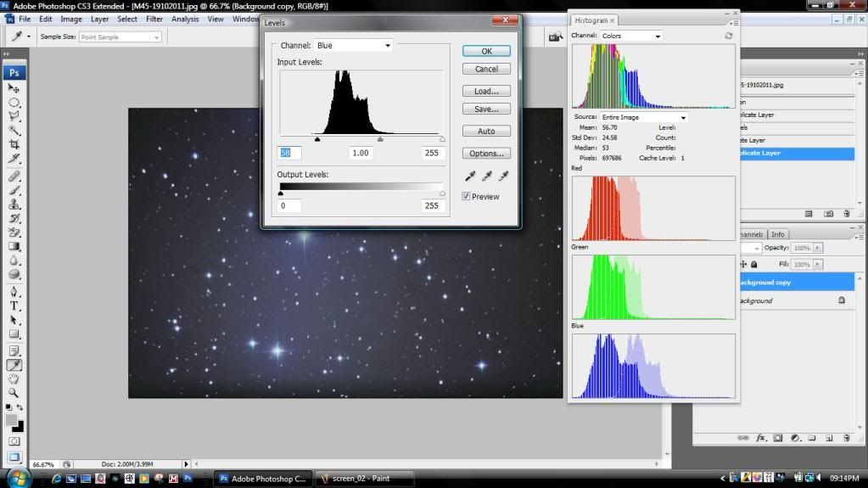Screen dimensions: 868x488
Task: Select the Crop tool
Action: point(14,144)
